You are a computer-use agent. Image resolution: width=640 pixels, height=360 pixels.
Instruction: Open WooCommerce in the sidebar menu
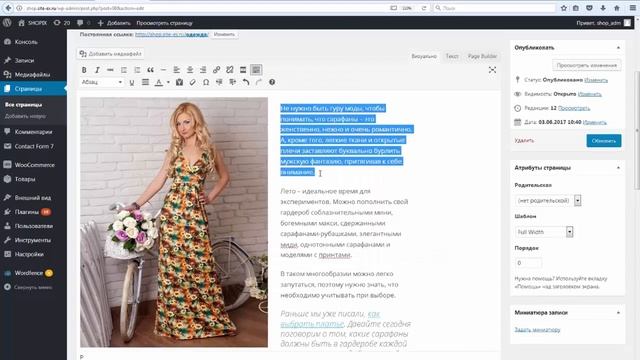(x=33, y=165)
